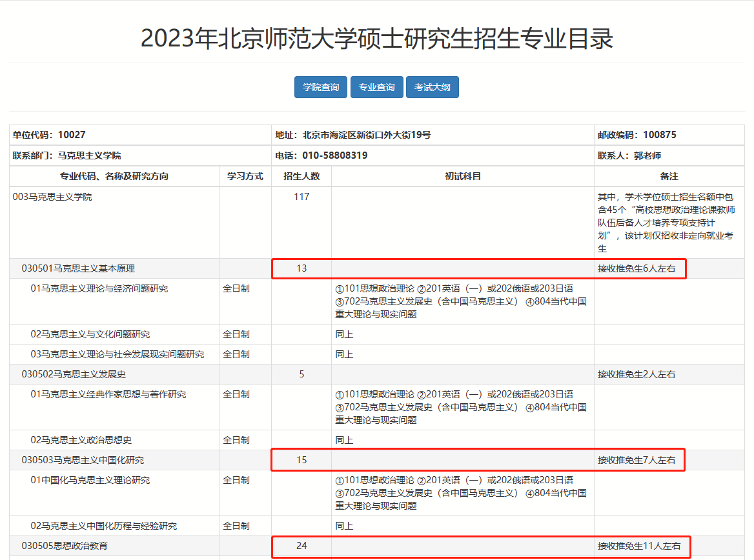Click the 联系人: 郭老师 cell

pos(669,155)
